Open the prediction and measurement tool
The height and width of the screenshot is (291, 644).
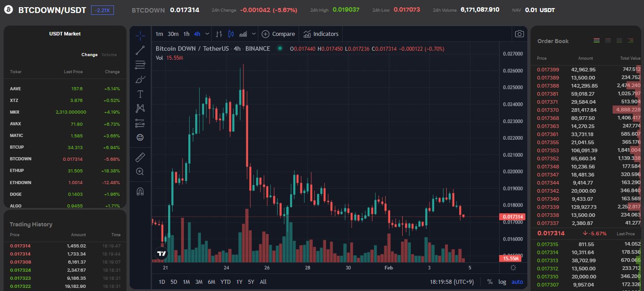[140, 123]
